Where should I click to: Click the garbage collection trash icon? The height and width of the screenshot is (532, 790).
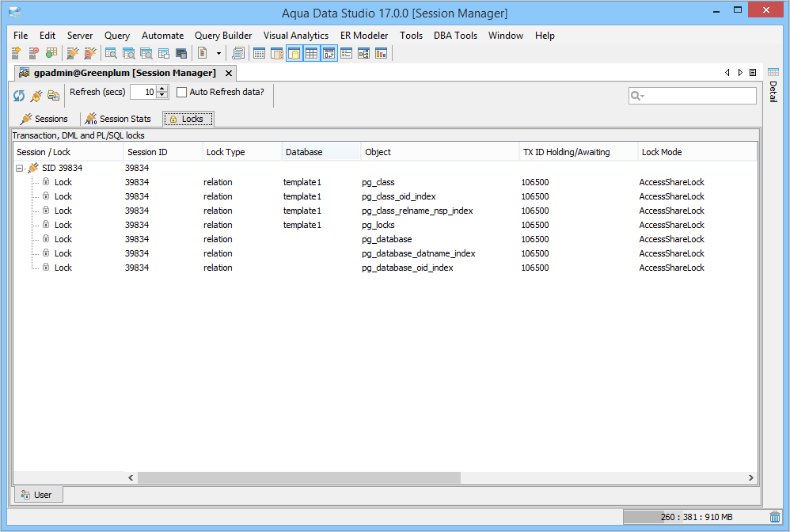(775, 517)
